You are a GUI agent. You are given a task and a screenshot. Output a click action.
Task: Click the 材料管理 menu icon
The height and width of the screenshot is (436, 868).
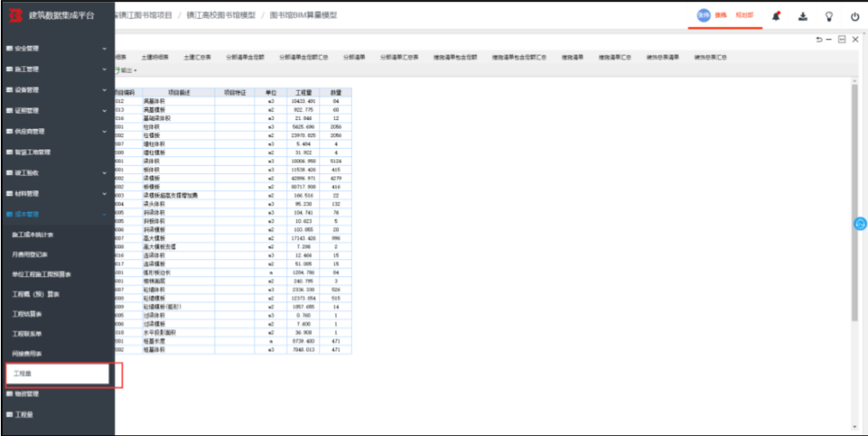(10, 194)
